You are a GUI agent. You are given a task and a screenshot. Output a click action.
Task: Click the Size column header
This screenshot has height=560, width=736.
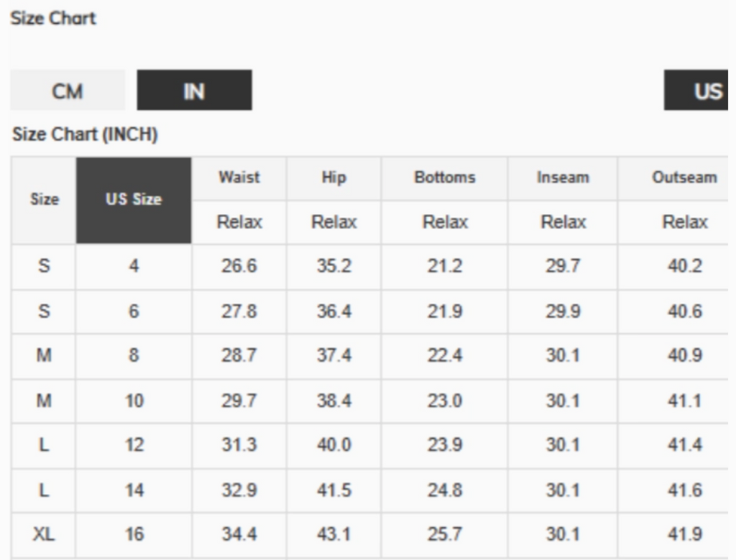[x=44, y=200]
